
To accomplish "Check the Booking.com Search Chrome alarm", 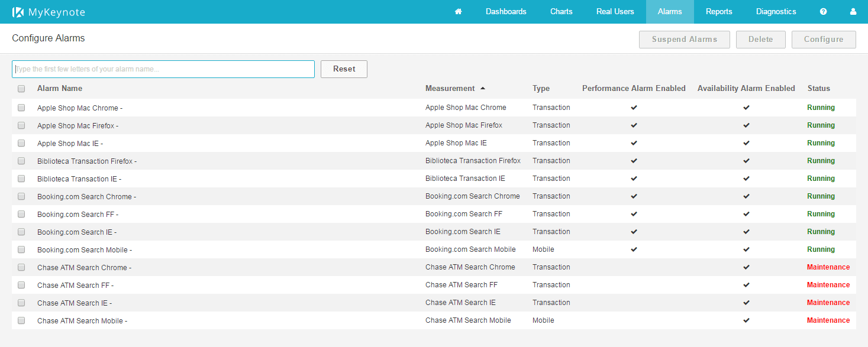I will point(21,196).
